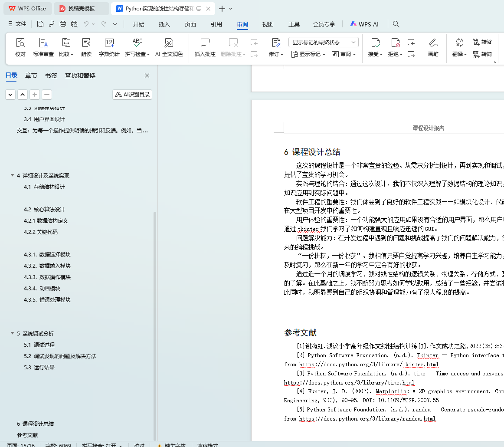The width and height of the screenshot is (504, 447).
Task: Click the redo icon
Action: (x=104, y=24)
